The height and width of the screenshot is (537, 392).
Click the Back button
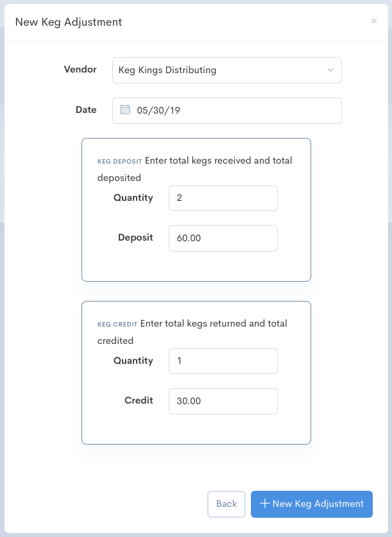(226, 504)
